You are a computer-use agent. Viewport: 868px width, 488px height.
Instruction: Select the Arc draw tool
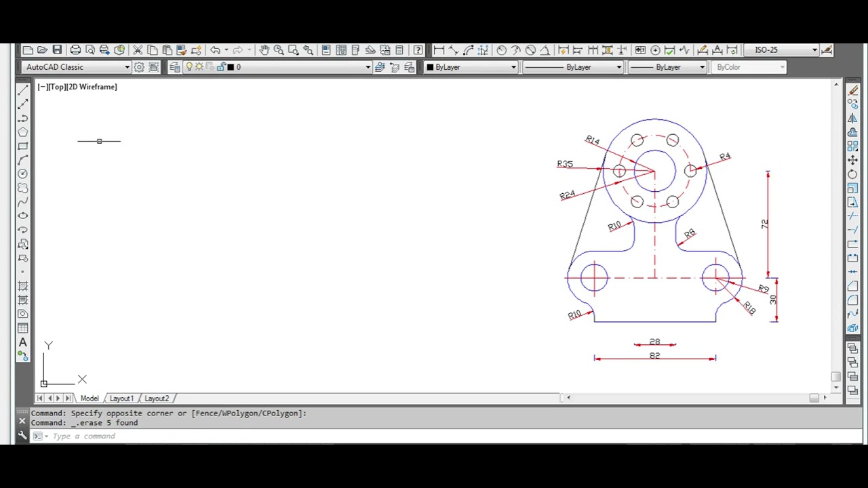coord(22,160)
